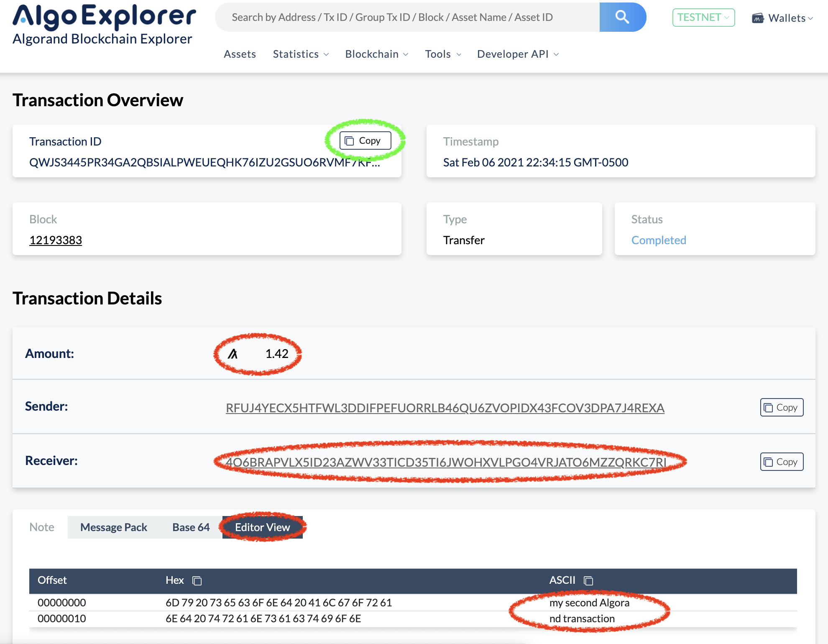Go to the Assets page
The width and height of the screenshot is (828, 644).
[x=240, y=54]
